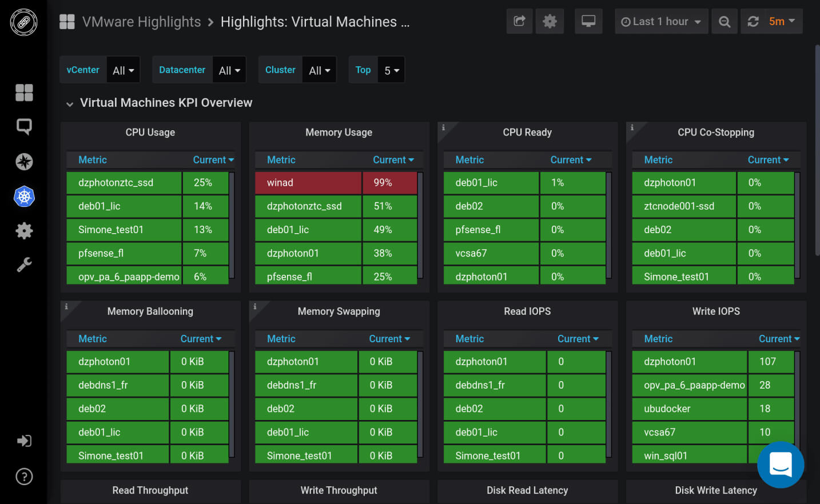
Task: Open the Kubernetes helm icon in sidebar
Action: (x=24, y=197)
